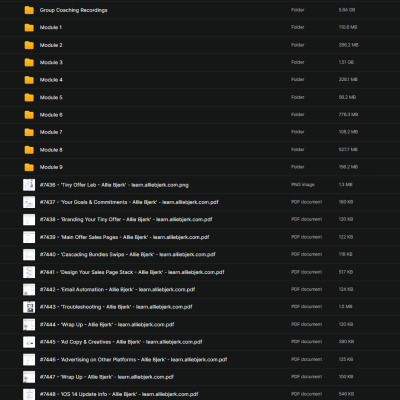The height and width of the screenshot is (400, 400).
Task: Click 'PDF document' type in the #7443 Troubleshooting row
Action: 307,307
